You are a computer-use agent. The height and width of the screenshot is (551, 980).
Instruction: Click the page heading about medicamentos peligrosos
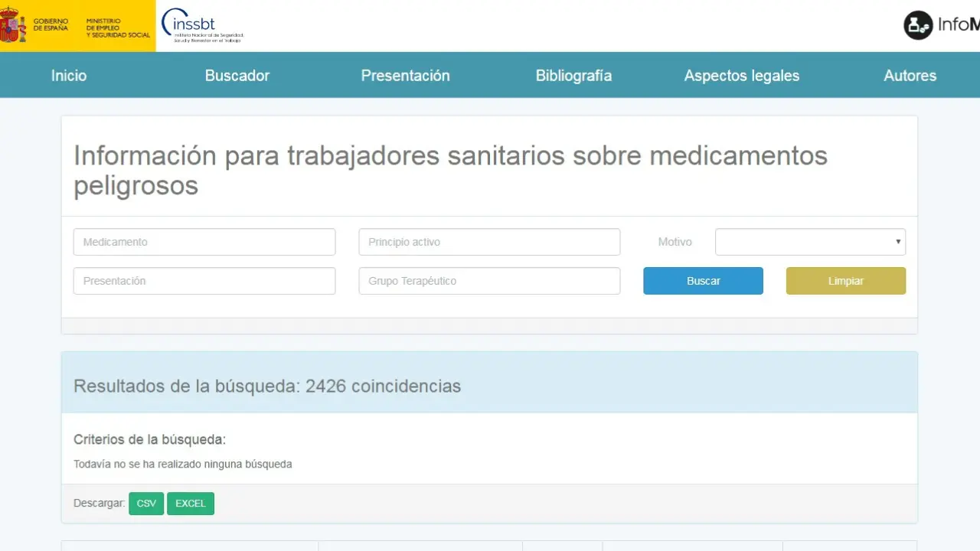pyautogui.click(x=450, y=170)
